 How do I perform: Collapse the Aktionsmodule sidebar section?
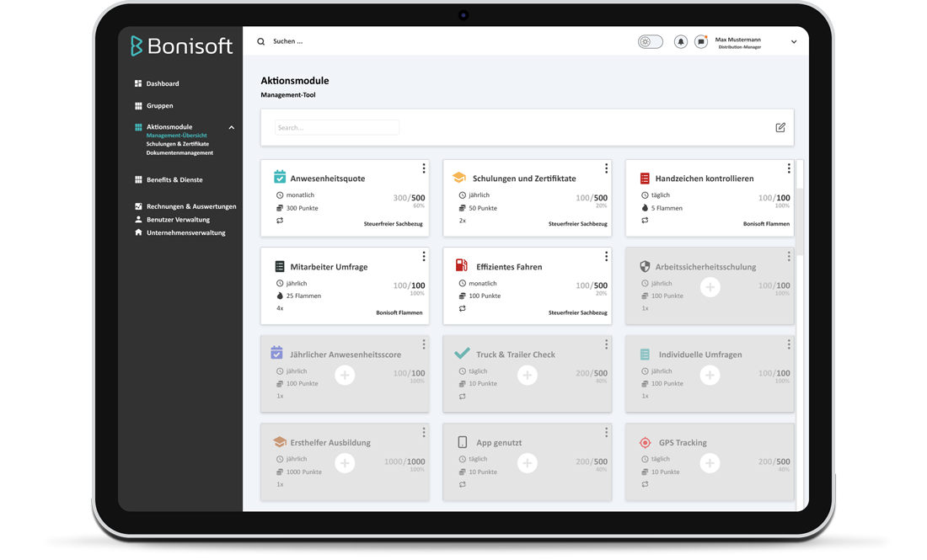point(232,128)
